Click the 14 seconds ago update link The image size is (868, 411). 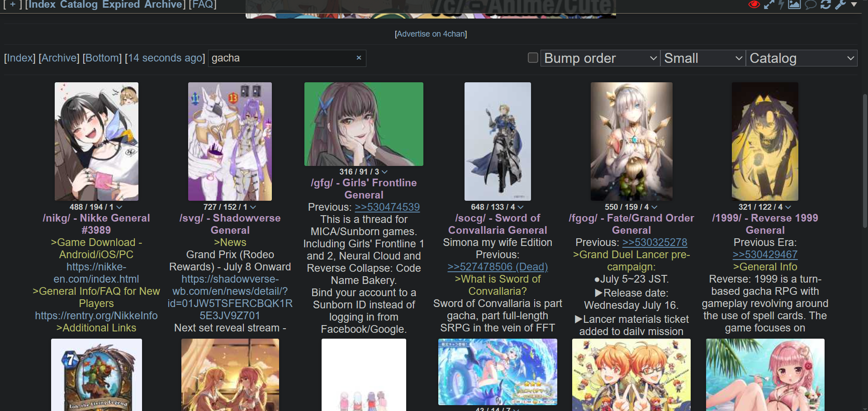[165, 58]
